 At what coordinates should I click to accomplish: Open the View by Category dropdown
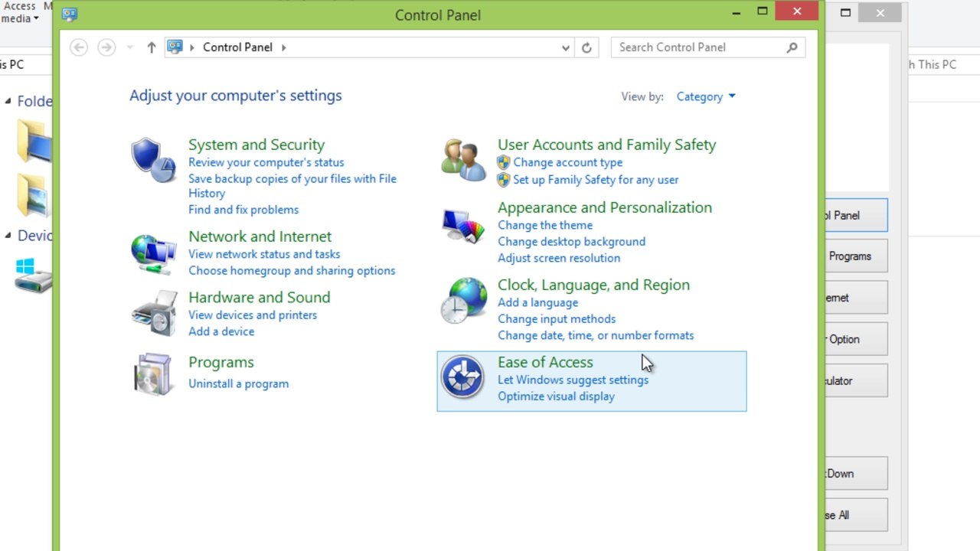click(x=706, y=96)
